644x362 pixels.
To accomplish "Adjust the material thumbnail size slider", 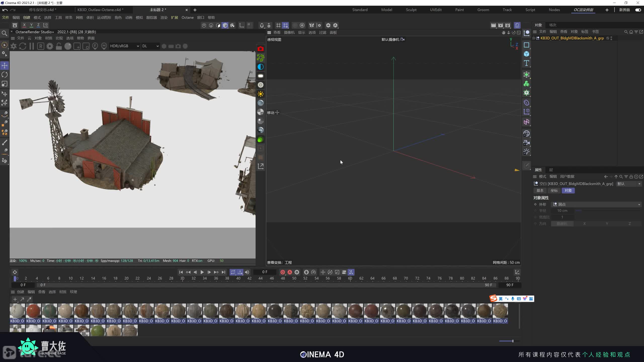I will (x=513, y=341).
